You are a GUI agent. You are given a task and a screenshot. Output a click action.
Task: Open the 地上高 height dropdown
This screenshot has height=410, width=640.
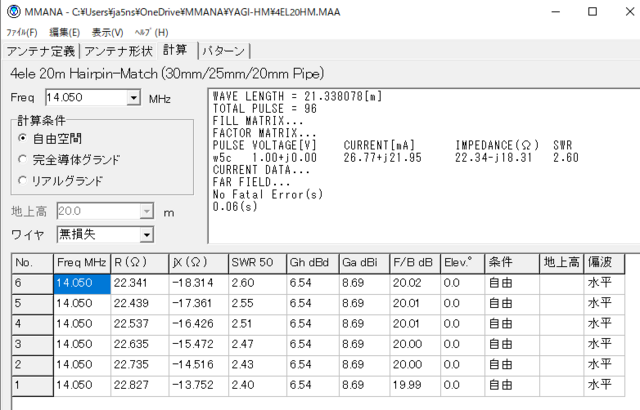(146, 212)
